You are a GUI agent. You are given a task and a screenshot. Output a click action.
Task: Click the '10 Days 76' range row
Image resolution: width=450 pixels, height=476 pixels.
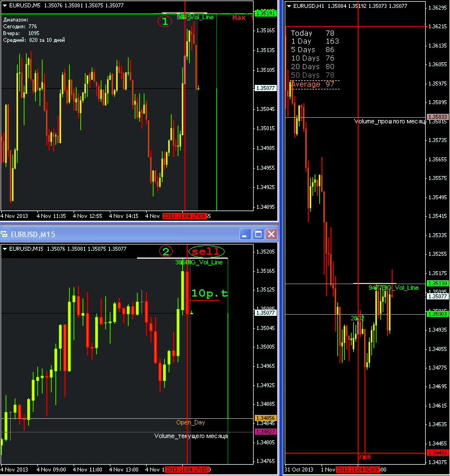(x=312, y=58)
